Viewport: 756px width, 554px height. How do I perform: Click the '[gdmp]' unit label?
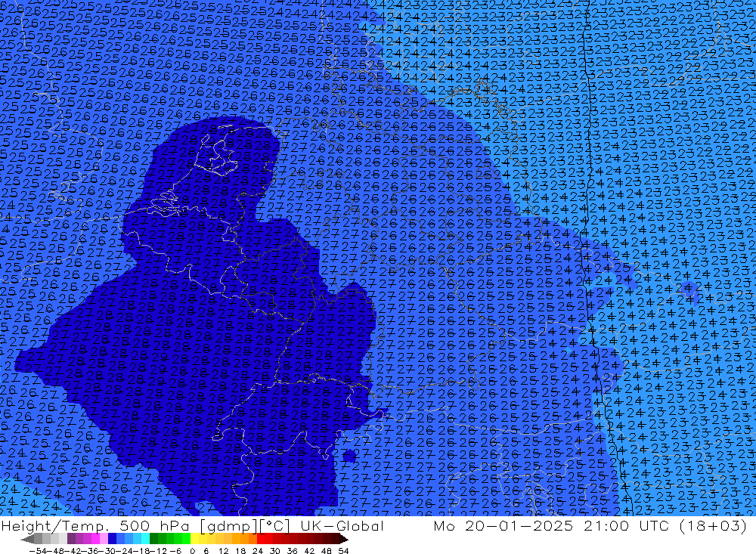[228, 526]
